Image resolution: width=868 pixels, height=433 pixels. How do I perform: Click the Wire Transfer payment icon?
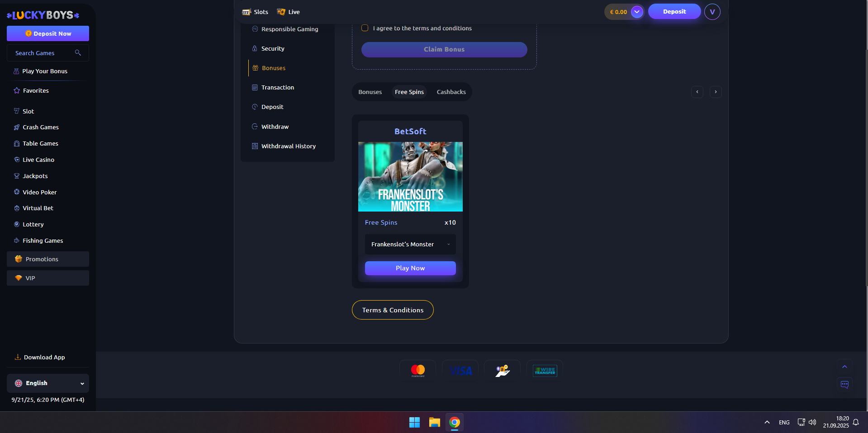[x=545, y=371]
